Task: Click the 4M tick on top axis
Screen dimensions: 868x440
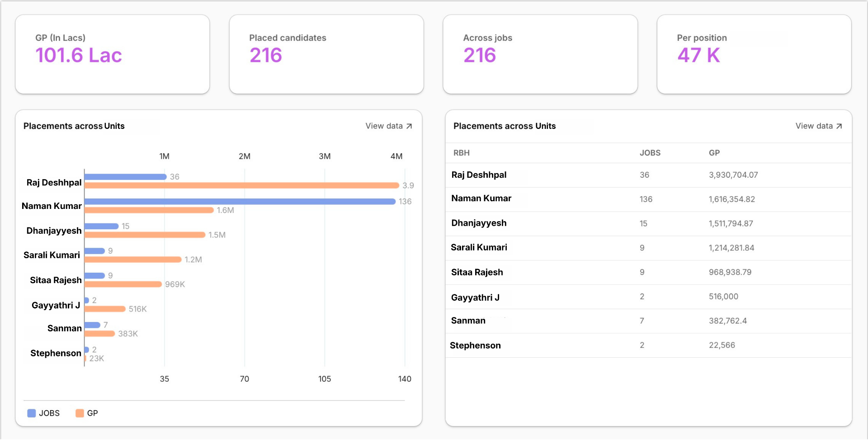Action: [x=396, y=156]
